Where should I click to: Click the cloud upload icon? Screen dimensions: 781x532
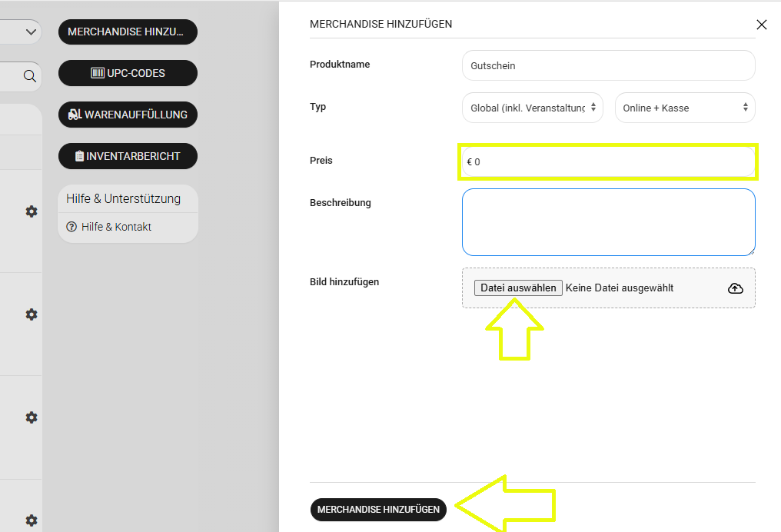735,288
